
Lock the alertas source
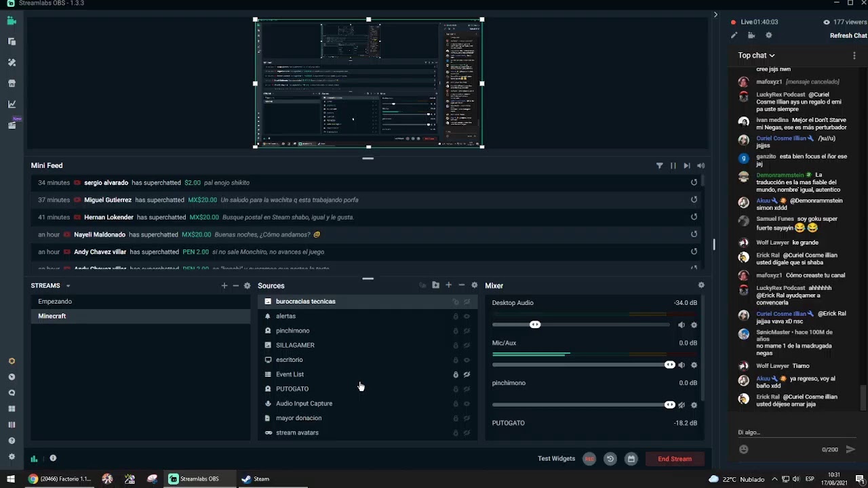tap(456, 317)
